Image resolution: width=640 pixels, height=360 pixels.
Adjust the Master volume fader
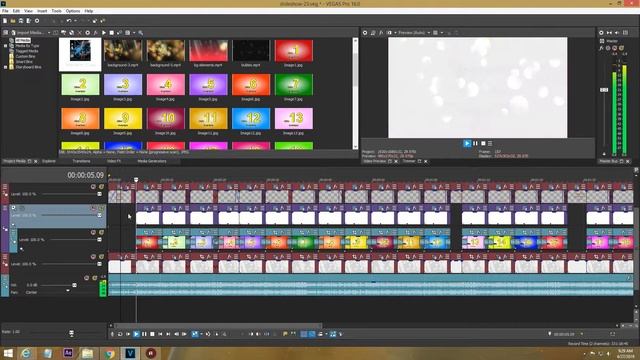[x=604, y=90]
